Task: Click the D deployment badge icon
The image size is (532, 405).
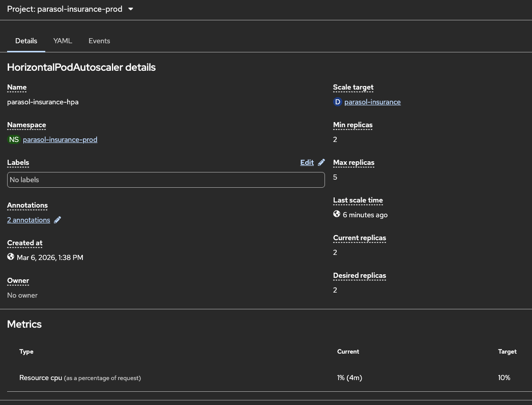Action: click(x=337, y=102)
